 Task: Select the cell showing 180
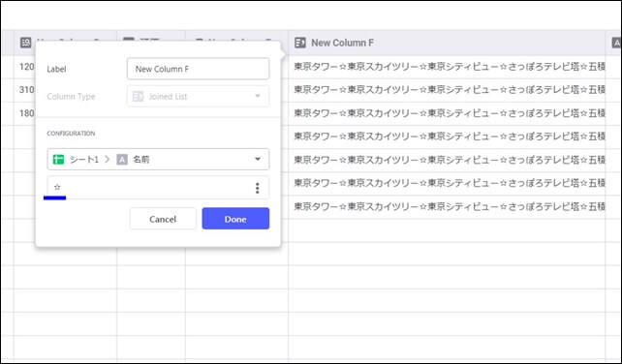[24, 113]
